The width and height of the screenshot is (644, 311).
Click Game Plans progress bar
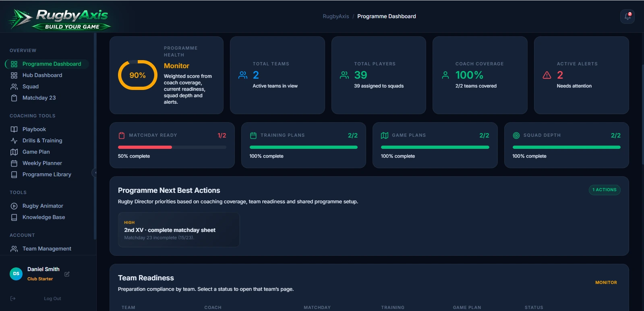435,147
